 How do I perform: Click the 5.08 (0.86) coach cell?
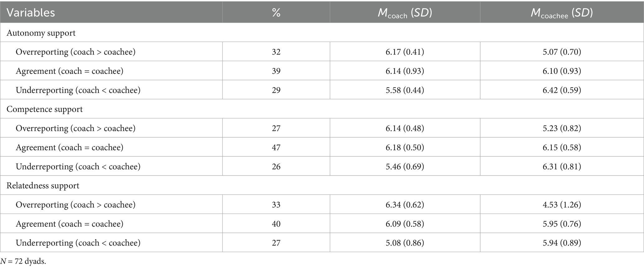click(x=405, y=243)
